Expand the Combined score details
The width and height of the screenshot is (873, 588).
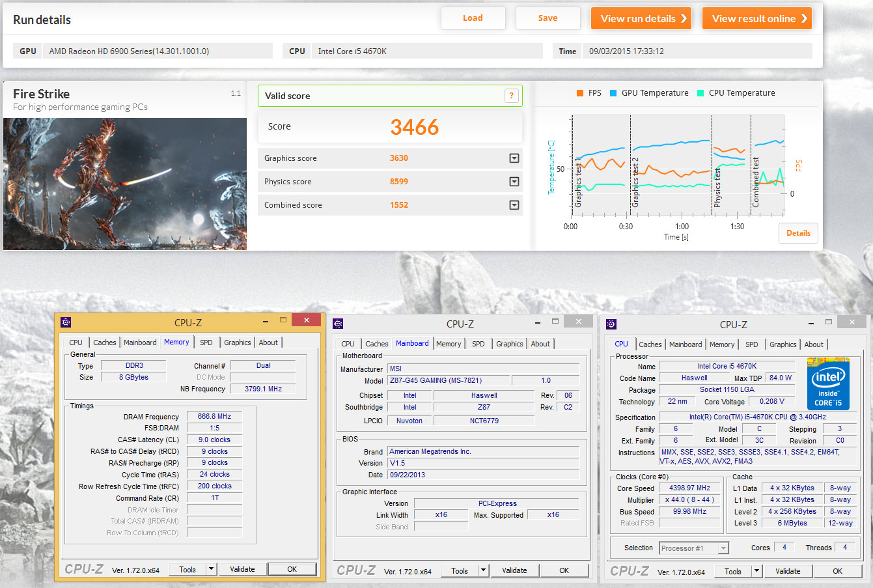[514, 205]
